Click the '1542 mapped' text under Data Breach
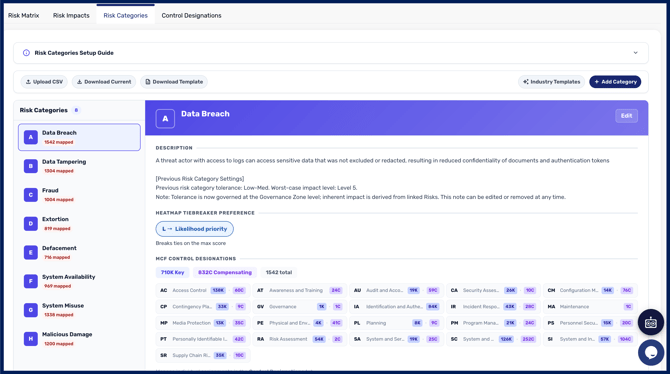Image resolution: width=670 pixels, height=374 pixels. click(59, 142)
